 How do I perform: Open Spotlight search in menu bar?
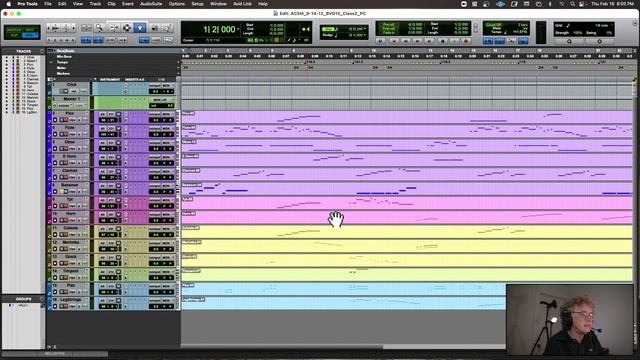pyautogui.click(x=572, y=4)
